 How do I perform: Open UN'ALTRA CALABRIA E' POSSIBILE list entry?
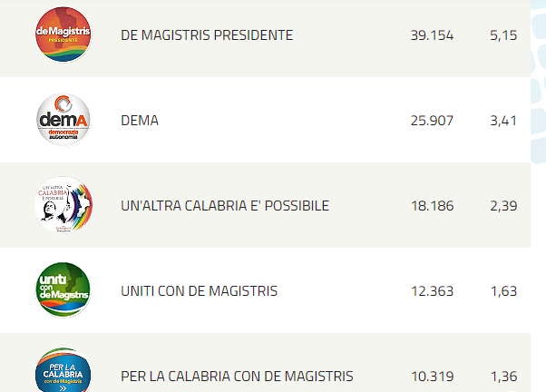[225, 206]
